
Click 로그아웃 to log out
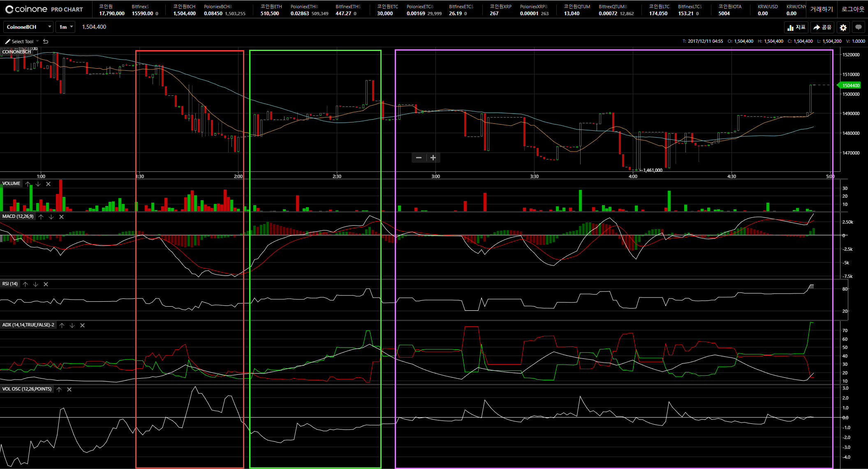(x=853, y=9)
